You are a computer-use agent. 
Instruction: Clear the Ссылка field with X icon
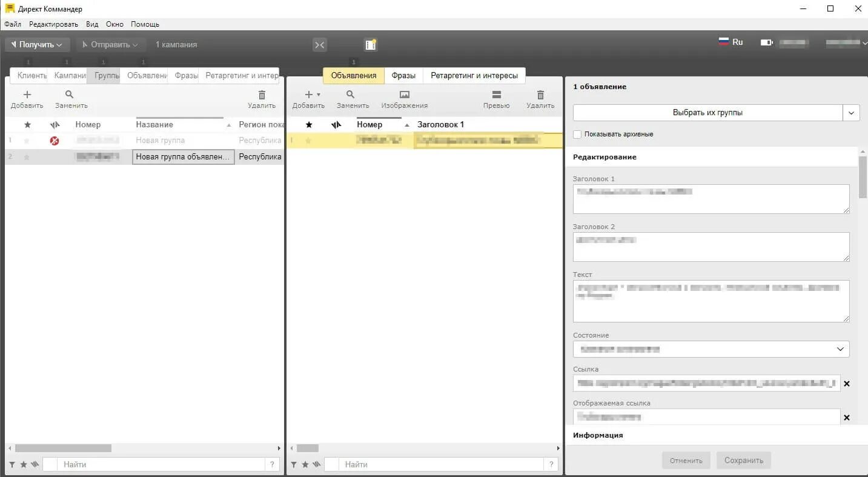click(847, 384)
